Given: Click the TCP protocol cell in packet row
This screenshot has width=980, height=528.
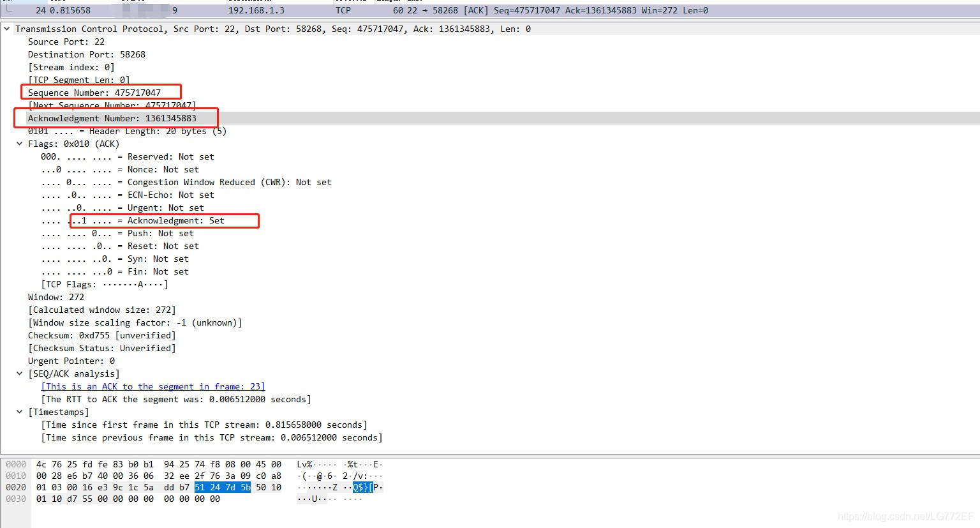Looking at the screenshot, I should [x=343, y=10].
